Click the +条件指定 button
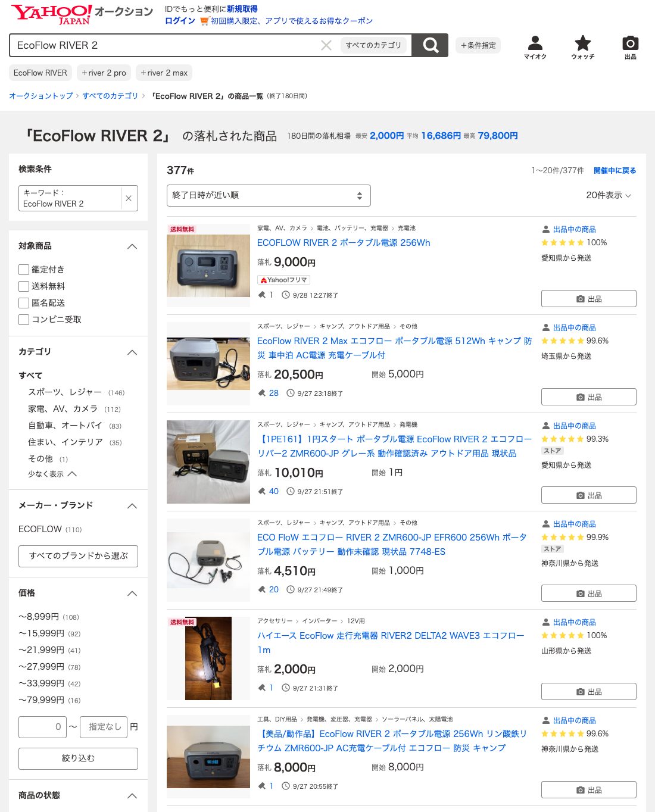The width and height of the screenshot is (655, 812). [x=478, y=45]
